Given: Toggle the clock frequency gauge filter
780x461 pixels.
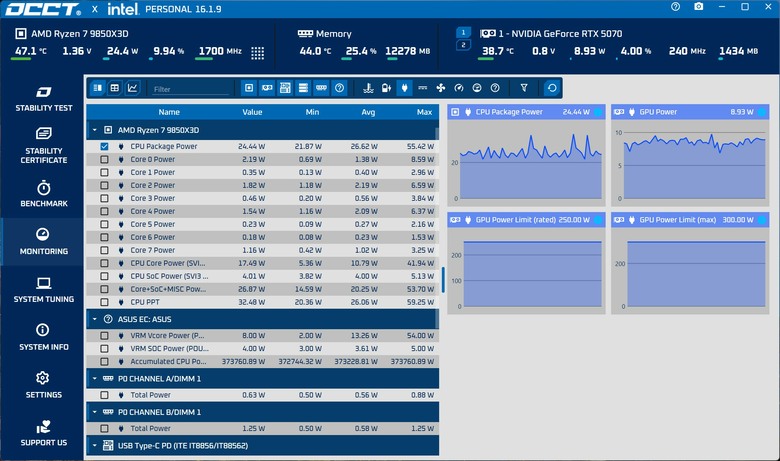Looking at the screenshot, I should pos(459,88).
